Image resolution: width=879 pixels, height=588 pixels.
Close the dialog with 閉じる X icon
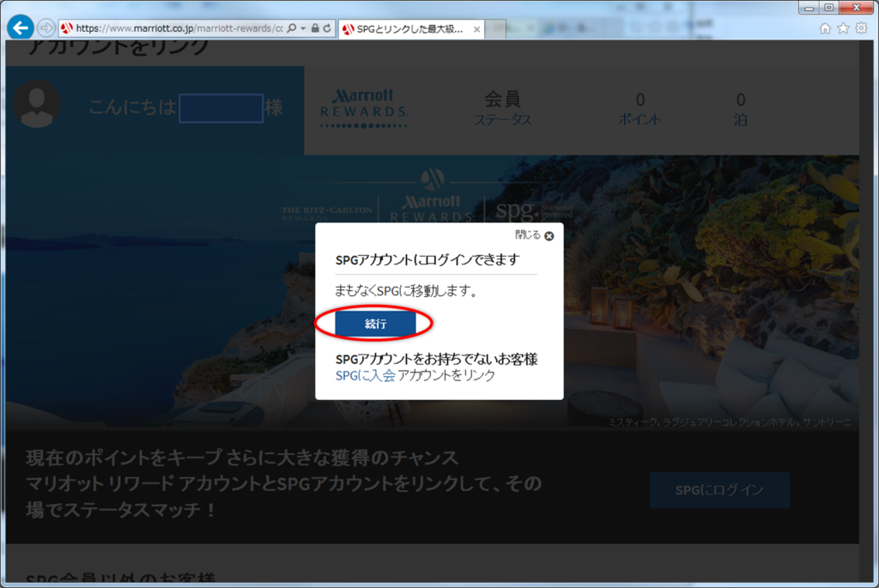tap(549, 236)
